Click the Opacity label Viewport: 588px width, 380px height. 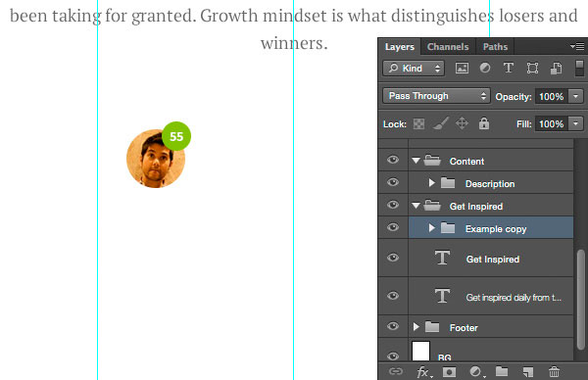[514, 97]
